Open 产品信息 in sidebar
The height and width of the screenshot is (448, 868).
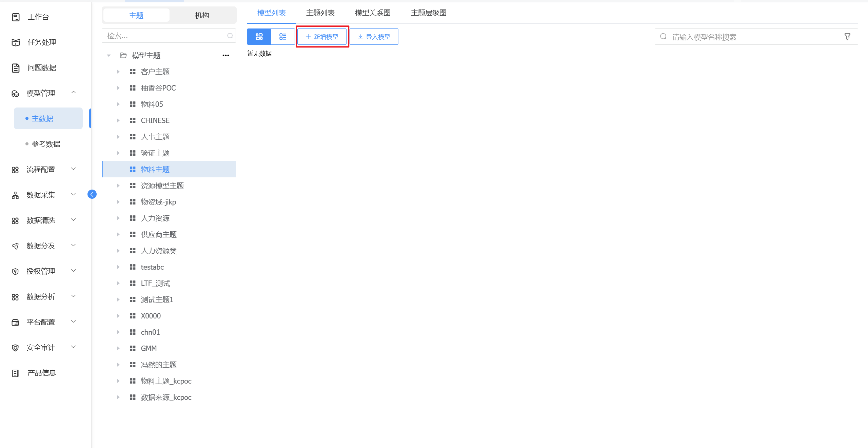point(41,373)
